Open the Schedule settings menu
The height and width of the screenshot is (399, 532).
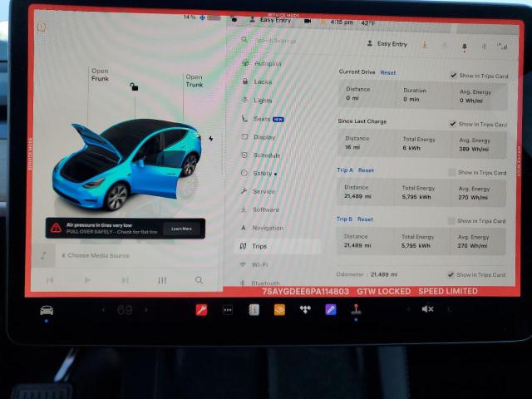click(263, 155)
